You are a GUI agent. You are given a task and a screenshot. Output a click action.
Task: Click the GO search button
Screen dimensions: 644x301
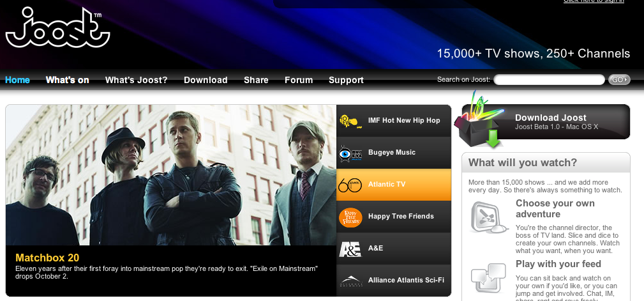(618, 79)
